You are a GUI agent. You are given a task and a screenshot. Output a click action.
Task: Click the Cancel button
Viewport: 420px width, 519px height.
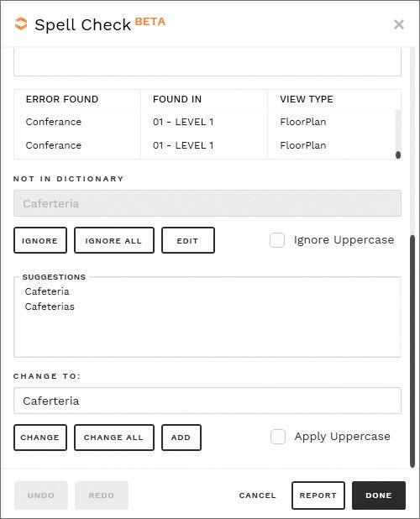(x=258, y=495)
